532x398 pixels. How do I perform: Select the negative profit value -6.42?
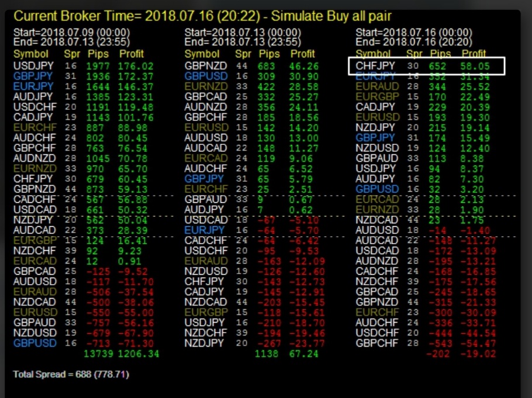304,241
